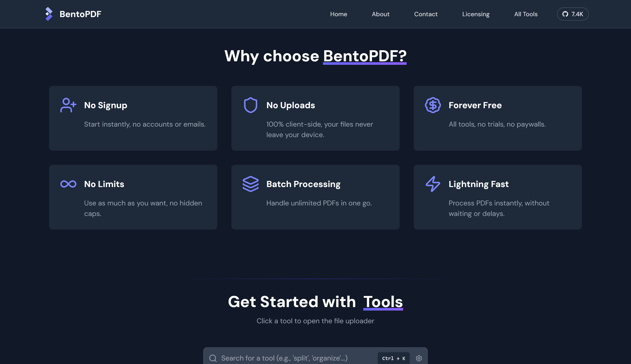Click the lightning bolt icon on Lightning Fast card

pyautogui.click(x=432, y=184)
